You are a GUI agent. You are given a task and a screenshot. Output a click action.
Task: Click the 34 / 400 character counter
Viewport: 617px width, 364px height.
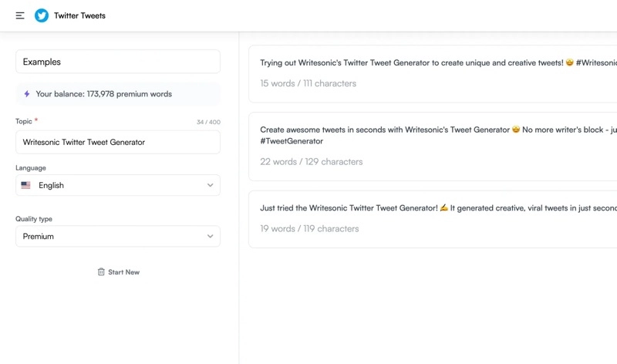coord(208,122)
